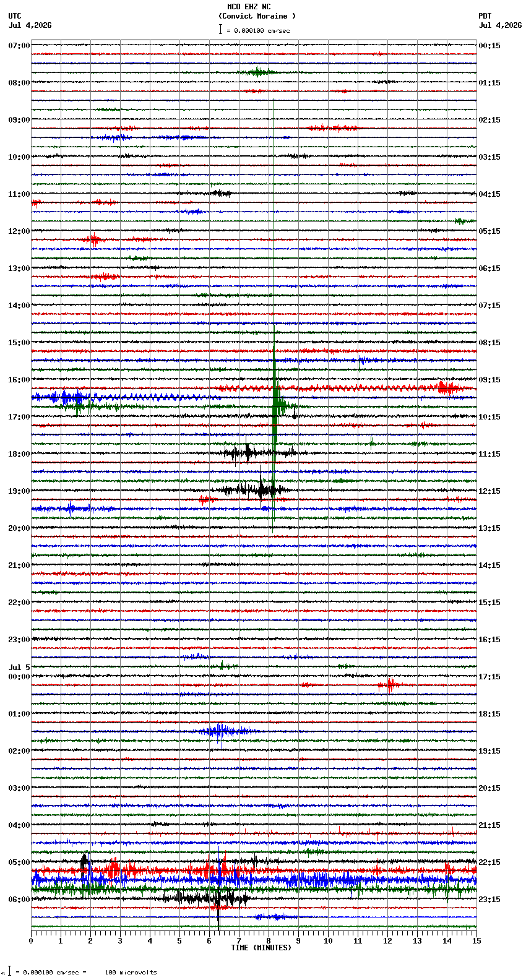Click the '16:00' UTC time label
Image resolution: width=526 pixels, height=980 pixels.
pos(19,380)
